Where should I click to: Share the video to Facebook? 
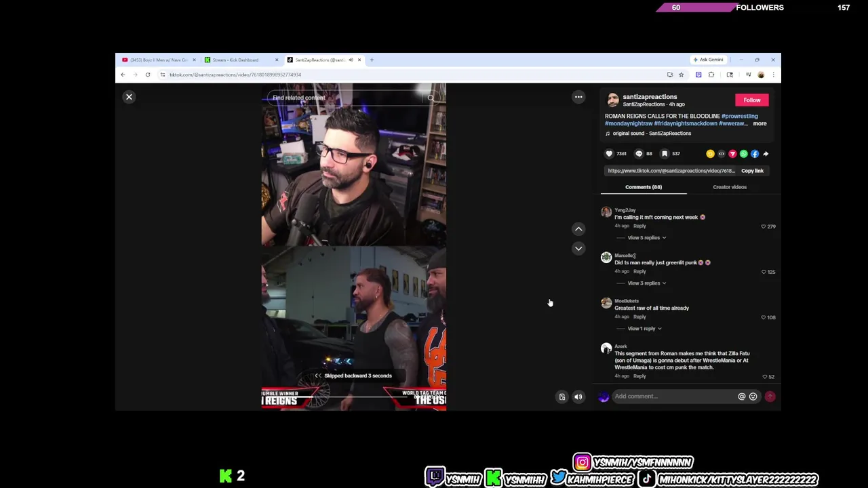pos(755,154)
